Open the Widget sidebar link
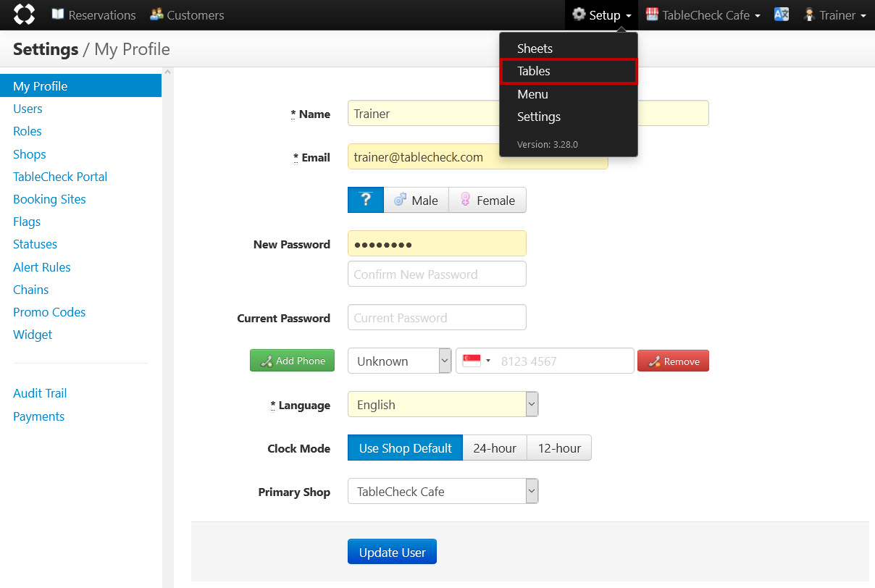This screenshot has width=875, height=588. [33, 335]
